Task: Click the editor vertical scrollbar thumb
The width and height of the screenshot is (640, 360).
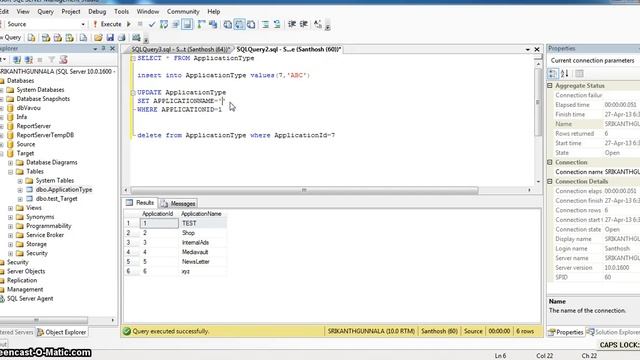Action: 538,102
